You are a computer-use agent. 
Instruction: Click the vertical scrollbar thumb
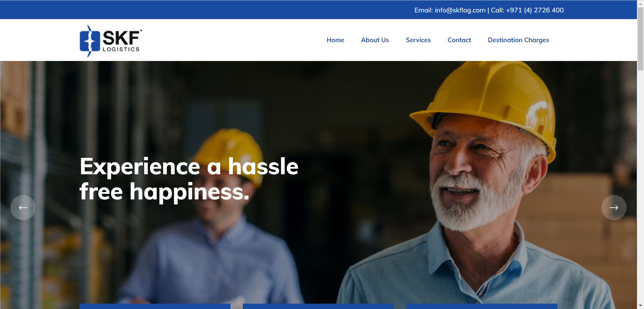click(640, 39)
